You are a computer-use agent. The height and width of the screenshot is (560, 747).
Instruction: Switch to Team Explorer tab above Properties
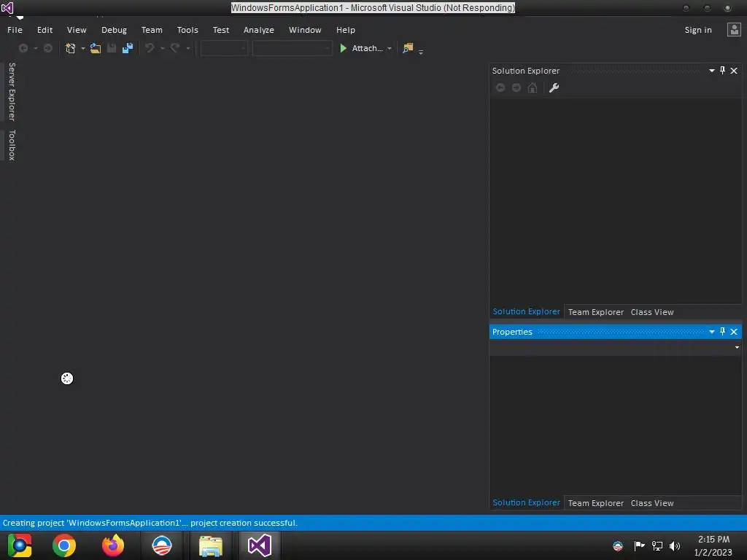coord(595,312)
